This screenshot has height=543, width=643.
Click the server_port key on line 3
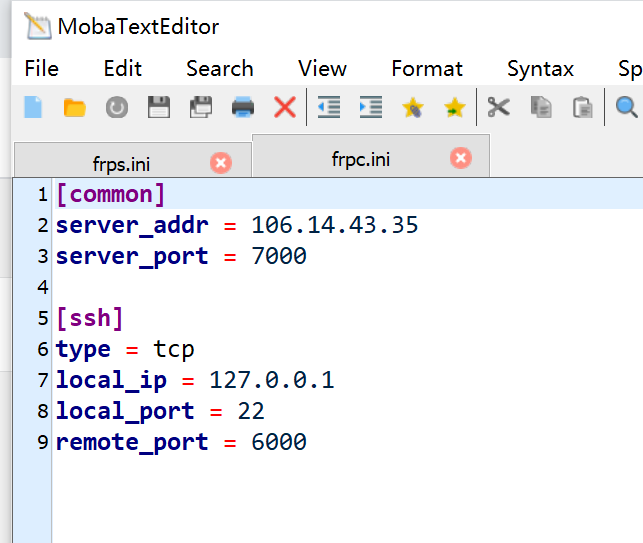[132, 256]
